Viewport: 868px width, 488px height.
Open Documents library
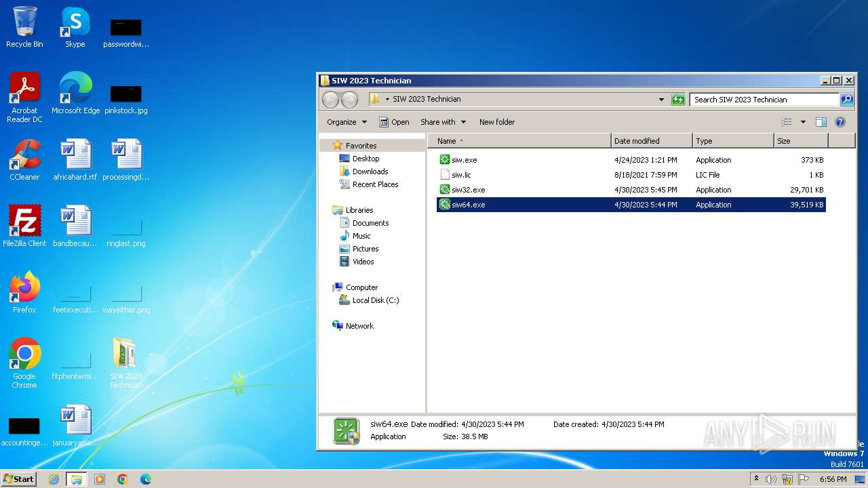coord(370,223)
